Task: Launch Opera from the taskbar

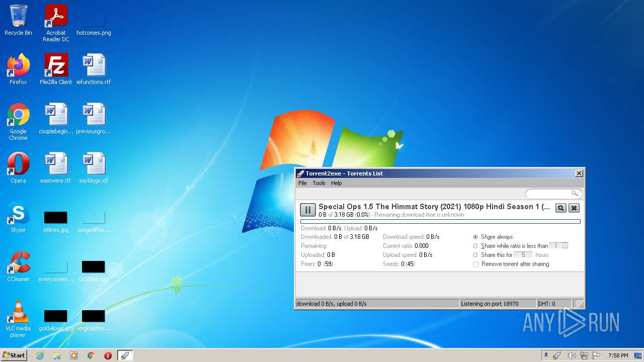Action: point(108,355)
